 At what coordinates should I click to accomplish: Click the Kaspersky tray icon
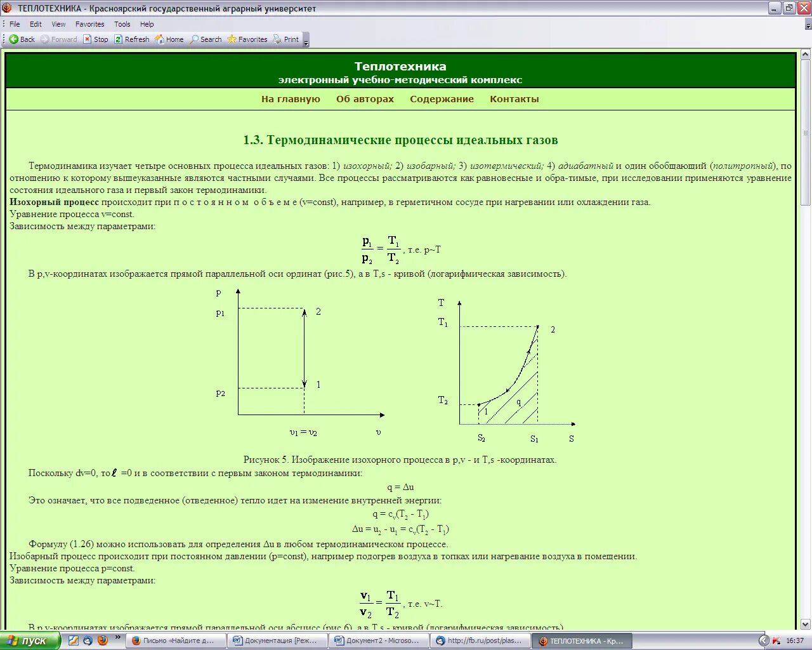(776, 640)
